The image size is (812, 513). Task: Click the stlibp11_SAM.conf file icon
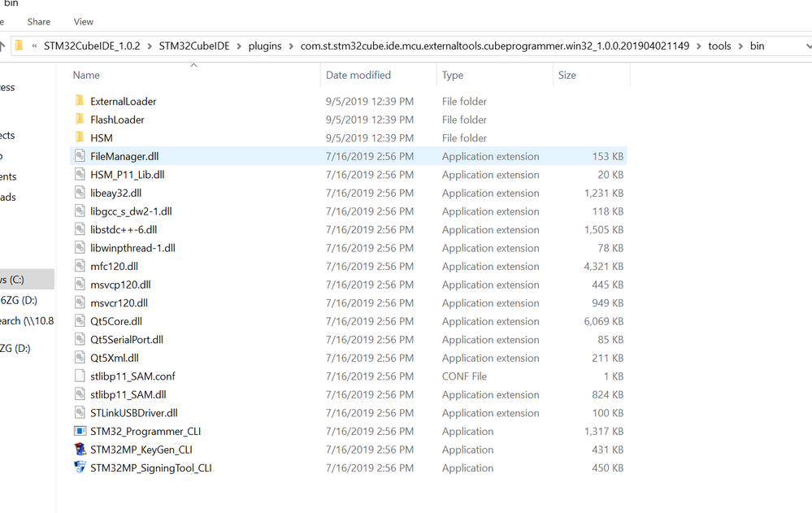click(80, 376)
